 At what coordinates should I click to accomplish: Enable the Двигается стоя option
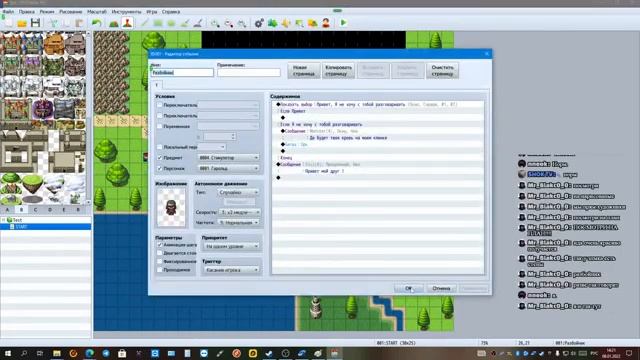click(160, 253)
